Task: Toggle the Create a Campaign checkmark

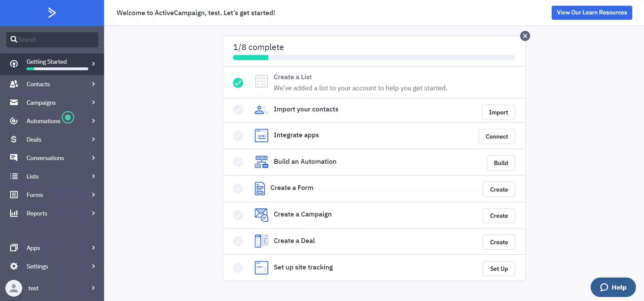Action: [x=238, y=215]
